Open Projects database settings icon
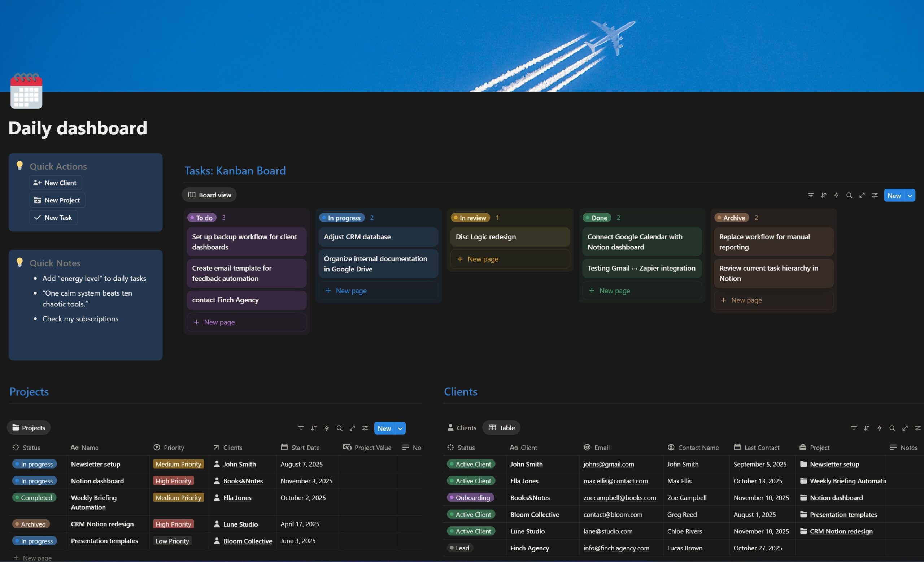 click(365, 428)
